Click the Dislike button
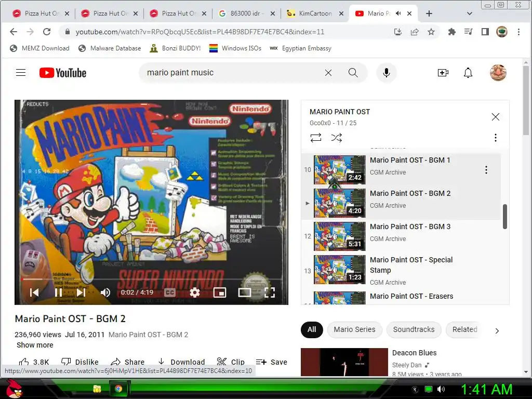 [x=79, y=362]
